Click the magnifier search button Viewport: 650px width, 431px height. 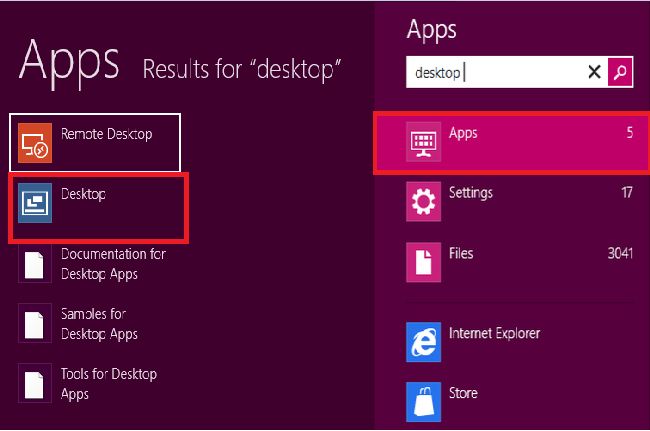620,72
